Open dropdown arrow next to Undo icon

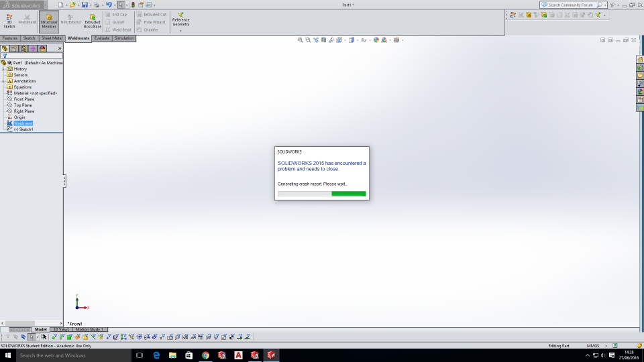114,5
